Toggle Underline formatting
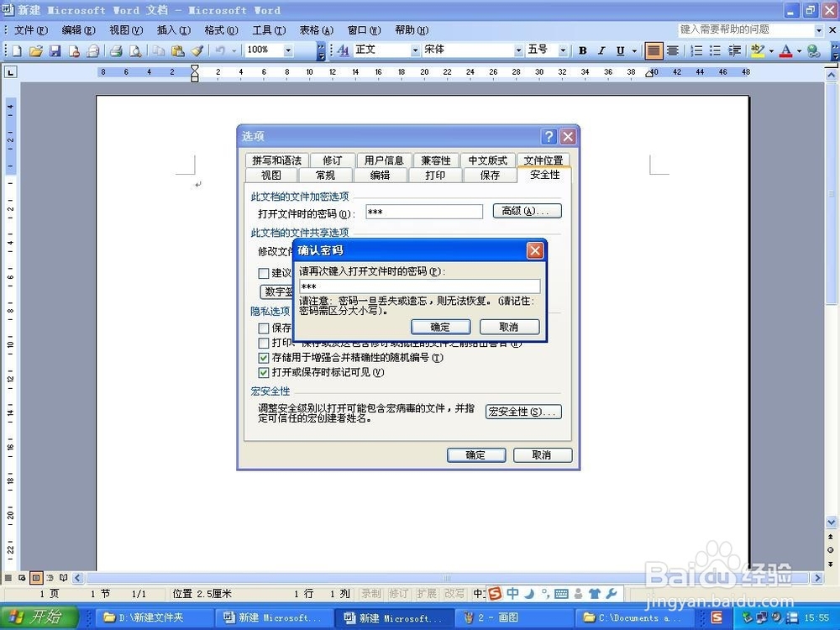 [x=620, y=51]
